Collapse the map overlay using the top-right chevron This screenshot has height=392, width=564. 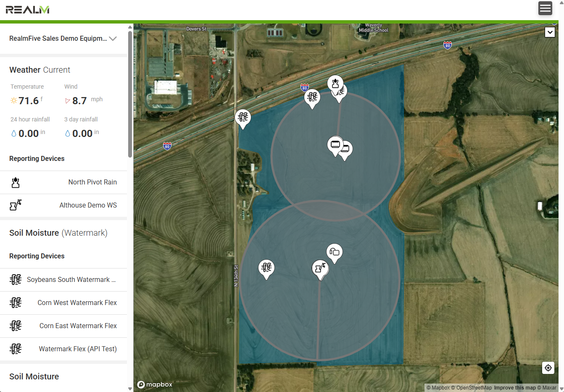pos(550,32)
